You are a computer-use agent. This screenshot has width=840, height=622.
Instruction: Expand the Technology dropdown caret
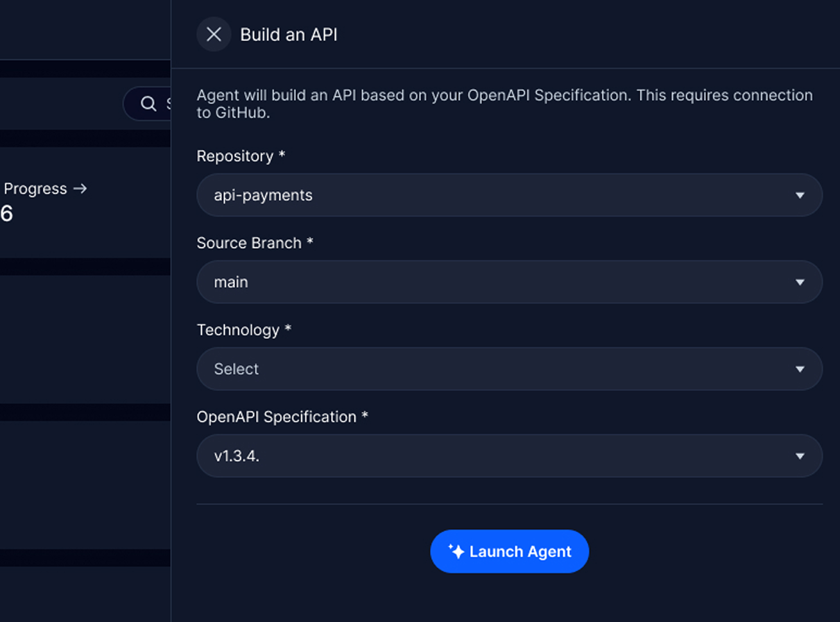pyautogui.click(x=800, y=369)
